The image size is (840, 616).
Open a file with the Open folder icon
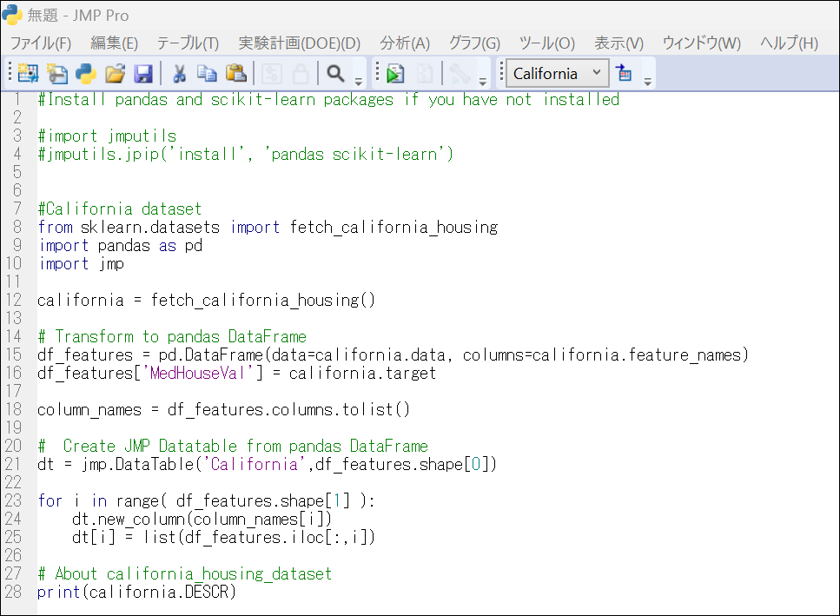coord(116,74)
